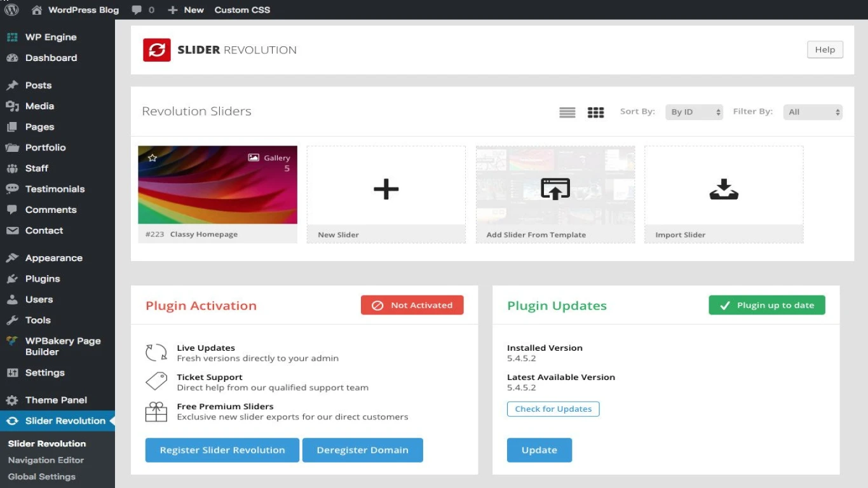The image size is (868, 488).
Task: Click the New Slider label
Action: tap(338, 235)
